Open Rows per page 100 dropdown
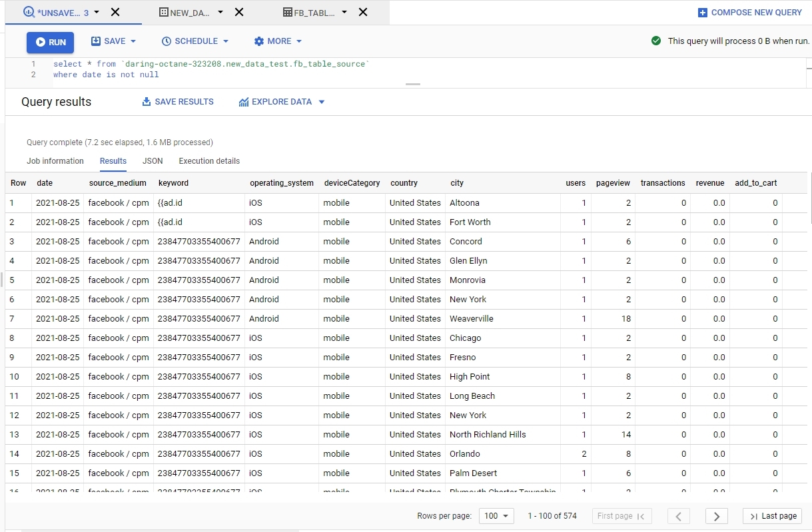812x532 pixels. (x=496, y=516)
